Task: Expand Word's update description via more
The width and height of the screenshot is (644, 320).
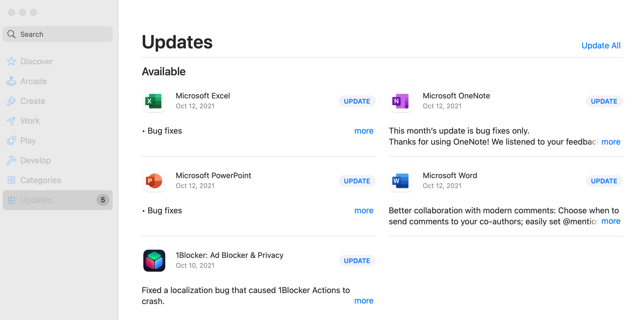Action: point(611,221)
